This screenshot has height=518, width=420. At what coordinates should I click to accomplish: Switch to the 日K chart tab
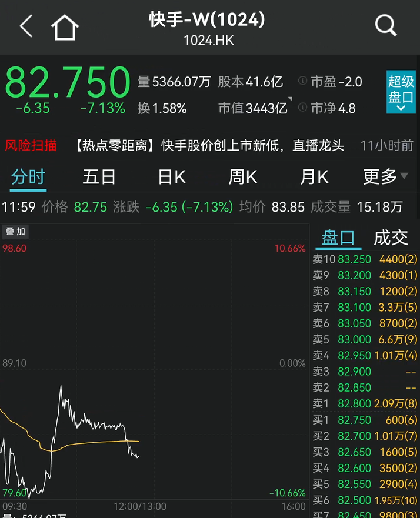click(x=171, y=176)
